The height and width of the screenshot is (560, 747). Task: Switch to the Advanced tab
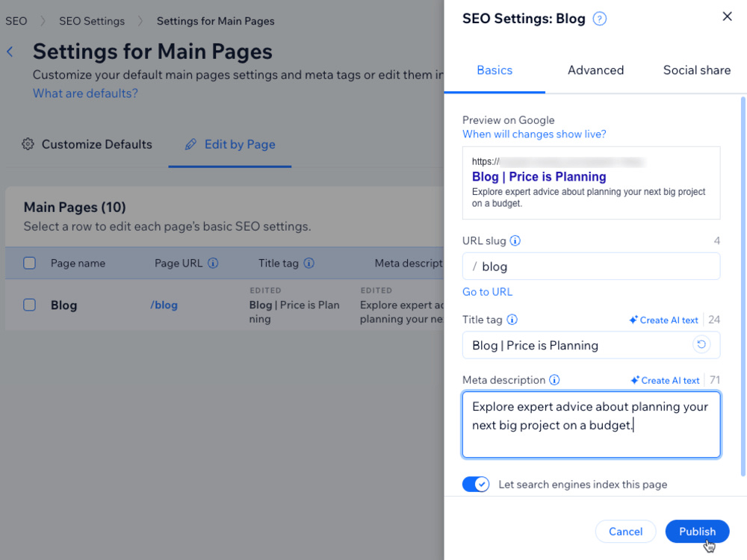[595, 70]
